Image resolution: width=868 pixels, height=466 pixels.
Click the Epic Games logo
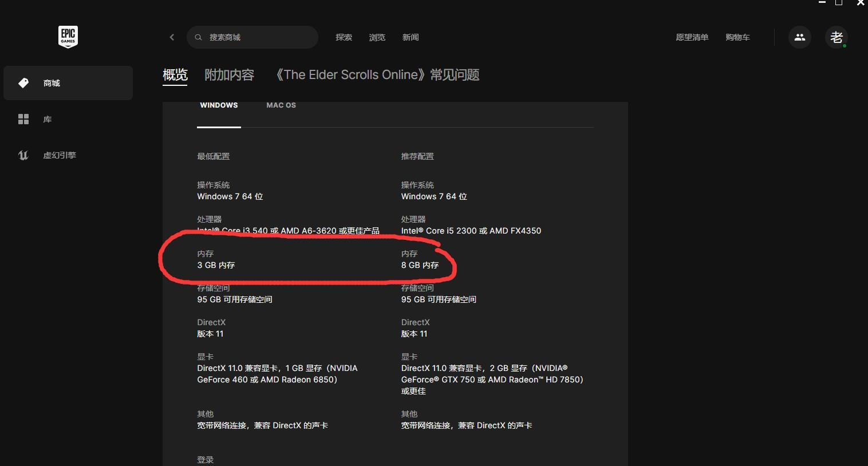pos(68,37)
